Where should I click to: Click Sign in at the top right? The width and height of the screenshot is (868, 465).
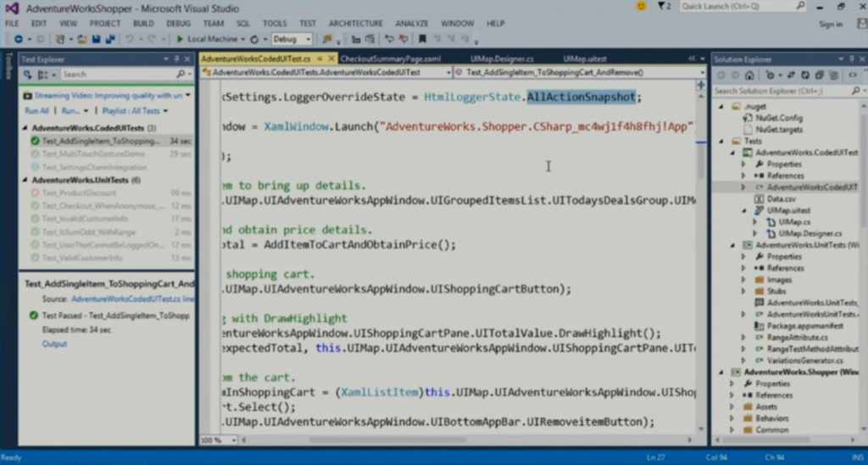coord(831,24)
